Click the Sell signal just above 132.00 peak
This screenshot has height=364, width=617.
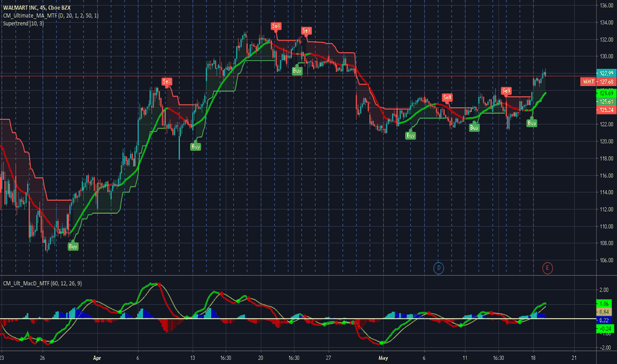[x=307, y=30]
